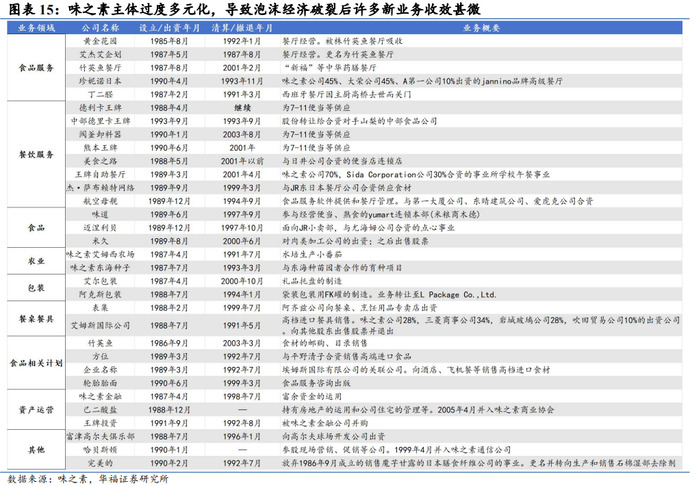Select the company name 艾杰艾企划

tap(100, 54)
